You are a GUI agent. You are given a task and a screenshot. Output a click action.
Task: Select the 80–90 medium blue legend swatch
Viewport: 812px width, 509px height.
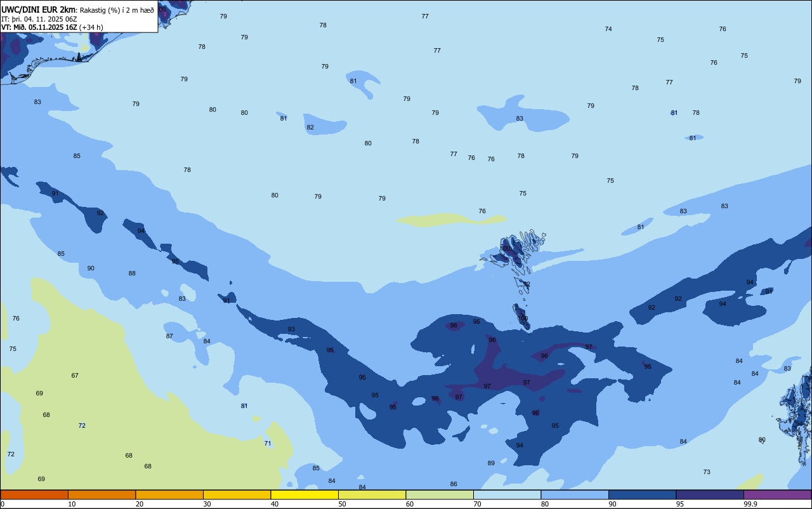coord(575,494)
